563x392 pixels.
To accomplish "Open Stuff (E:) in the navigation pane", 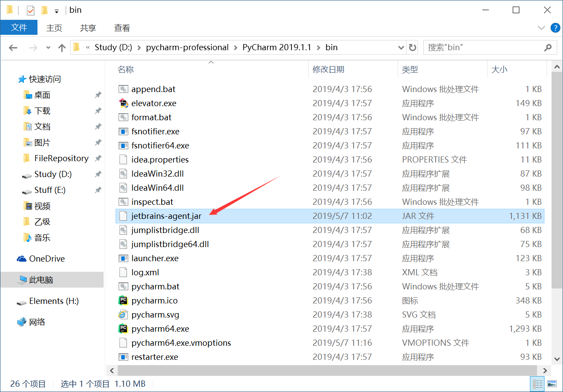I will 50,190.
